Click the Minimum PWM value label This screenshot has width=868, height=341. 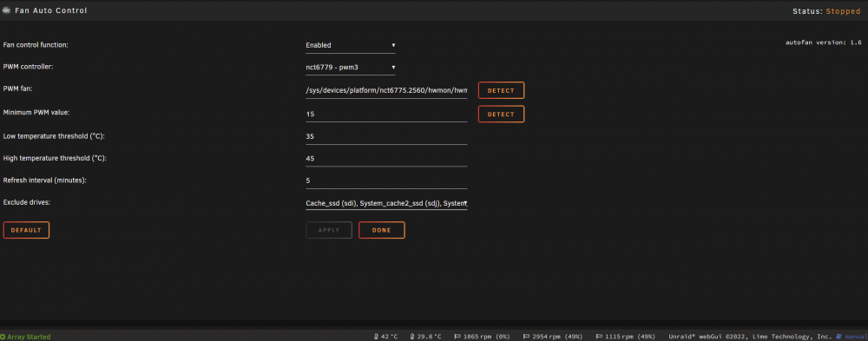[36, 113]
